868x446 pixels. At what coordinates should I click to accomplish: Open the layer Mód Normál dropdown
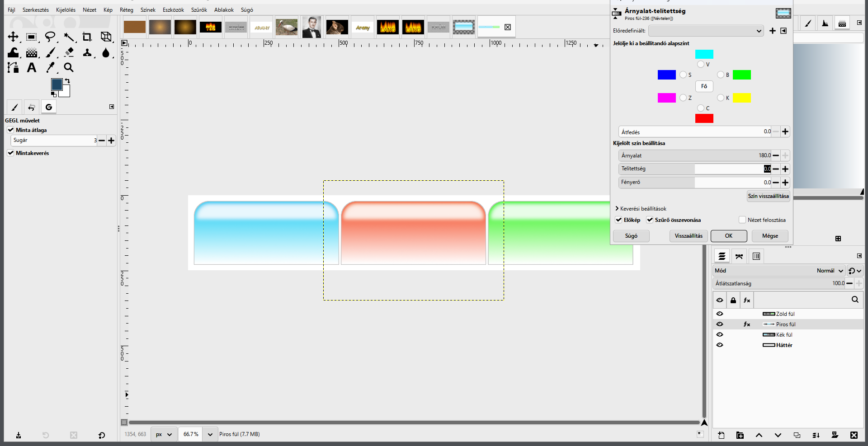(x=779, y=271)
